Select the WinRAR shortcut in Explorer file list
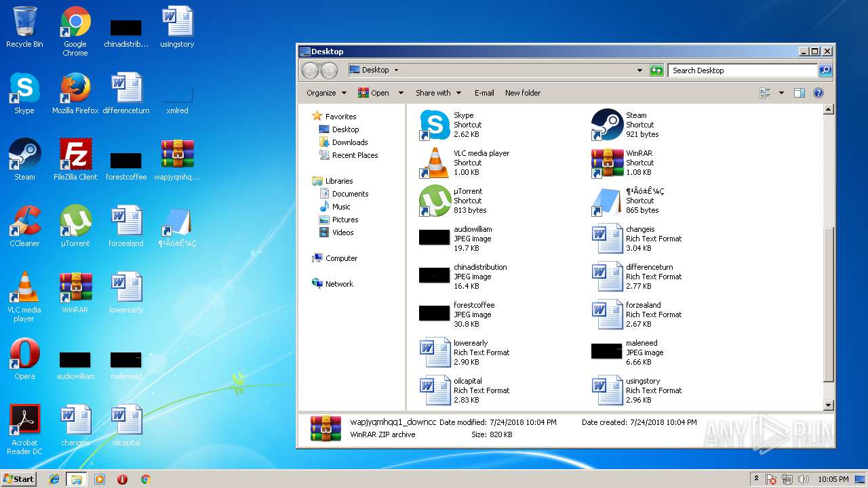The height and width of the screenshot is (488, 868). [622, 163]
